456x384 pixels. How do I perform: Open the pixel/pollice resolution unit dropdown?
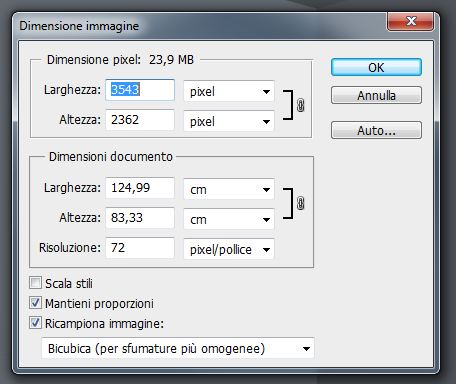[229, 249]
